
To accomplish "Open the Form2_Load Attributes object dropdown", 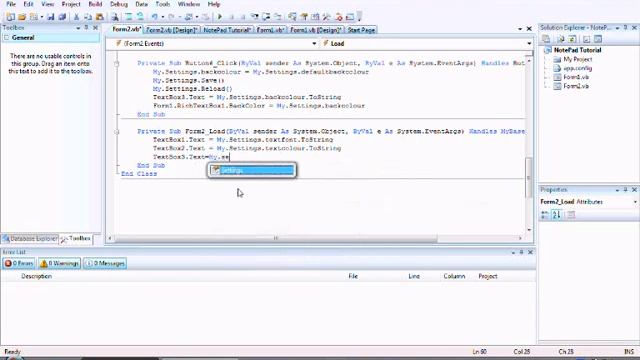I will (635, 202).
